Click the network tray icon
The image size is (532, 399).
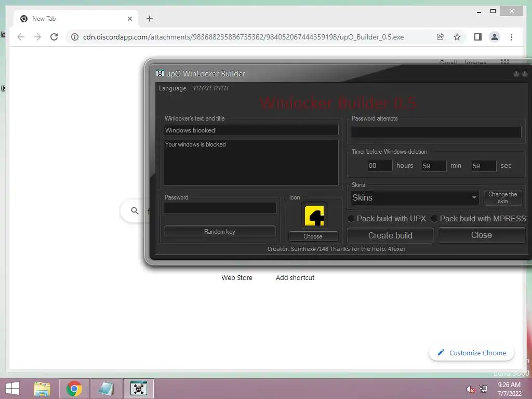(483, 389)
